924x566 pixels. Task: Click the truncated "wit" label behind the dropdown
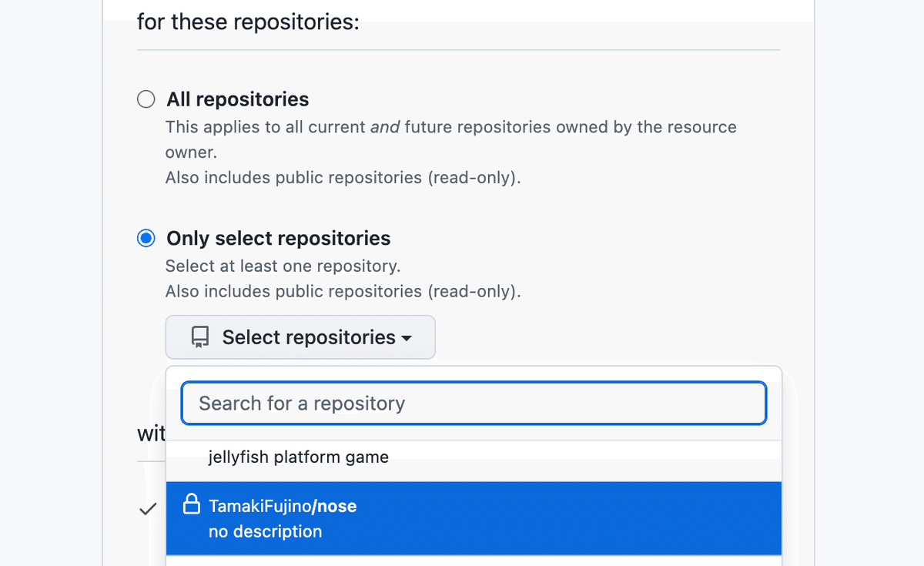(x=152, y=434)
